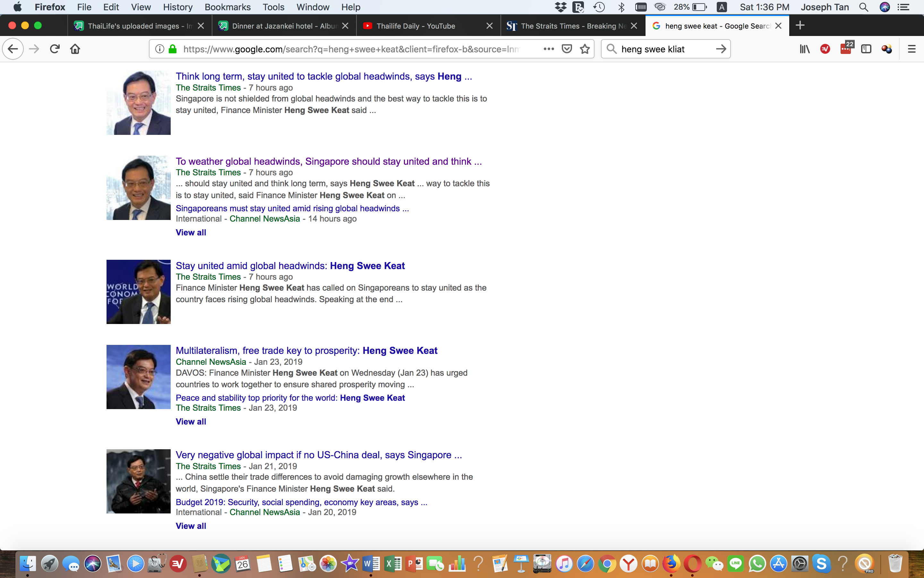
Task: Launch Microsoft Word from the dock
Action: [x=371, y=564]
